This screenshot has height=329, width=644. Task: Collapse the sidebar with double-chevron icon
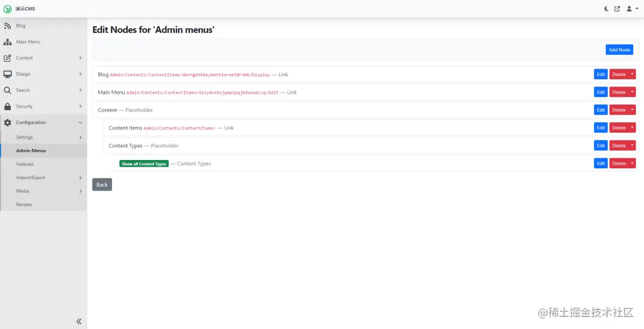coord(79,321)
